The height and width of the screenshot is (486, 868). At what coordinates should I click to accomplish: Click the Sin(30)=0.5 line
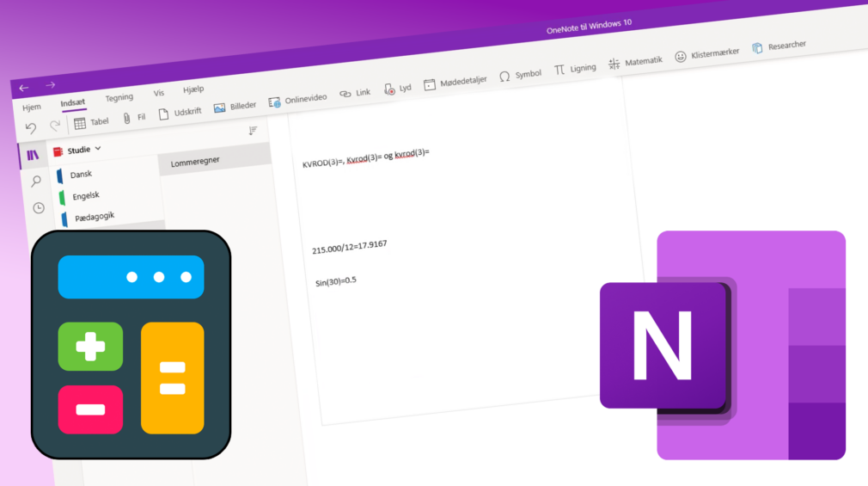pos(336,281)
